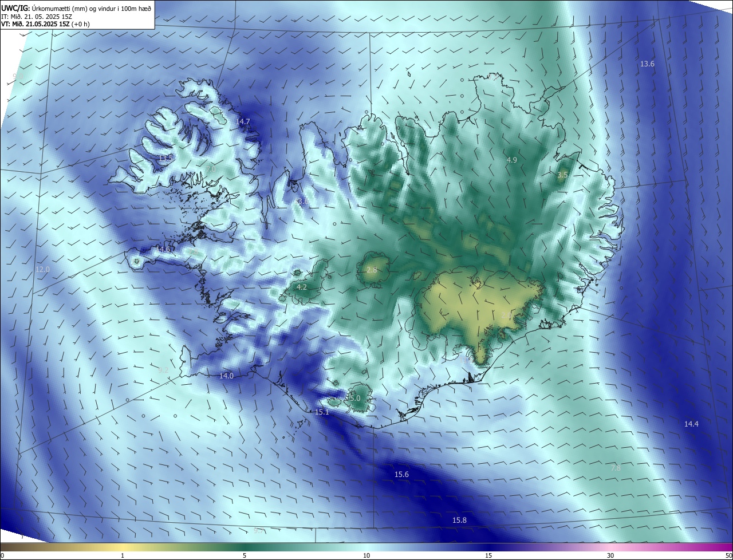Click the 2.8 value on the central glacier
The image size is (733, 560).
(x=372, y=270)
